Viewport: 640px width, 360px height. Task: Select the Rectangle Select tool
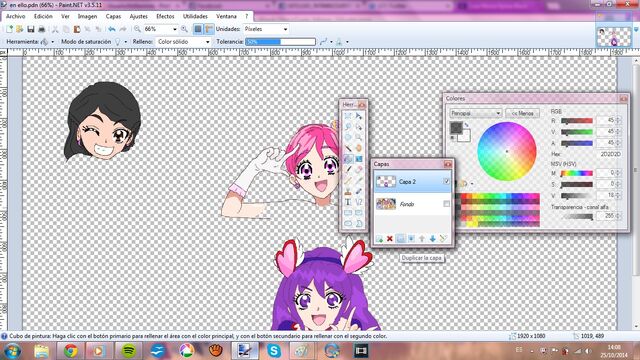pyautogui.click(x=348, y=116)
